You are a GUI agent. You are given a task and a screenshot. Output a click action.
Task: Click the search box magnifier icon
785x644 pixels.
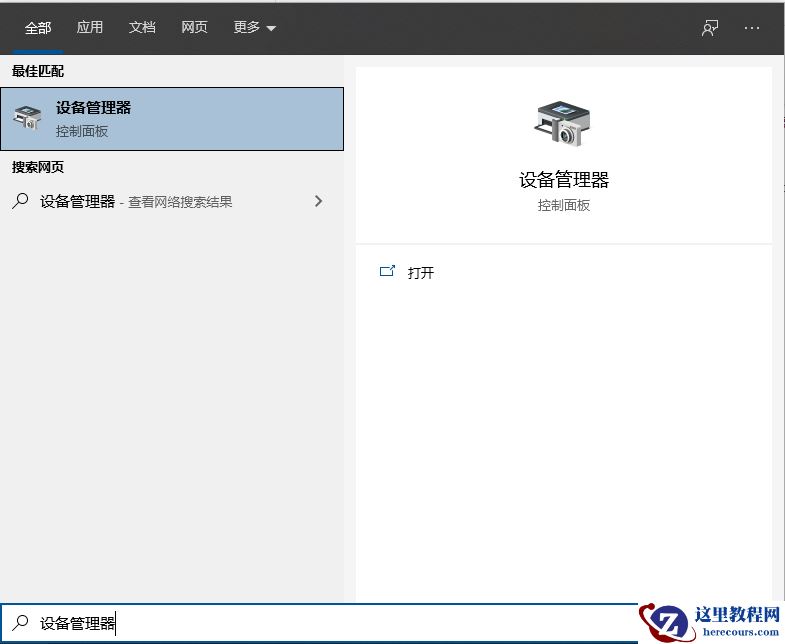tap(21, 622)
